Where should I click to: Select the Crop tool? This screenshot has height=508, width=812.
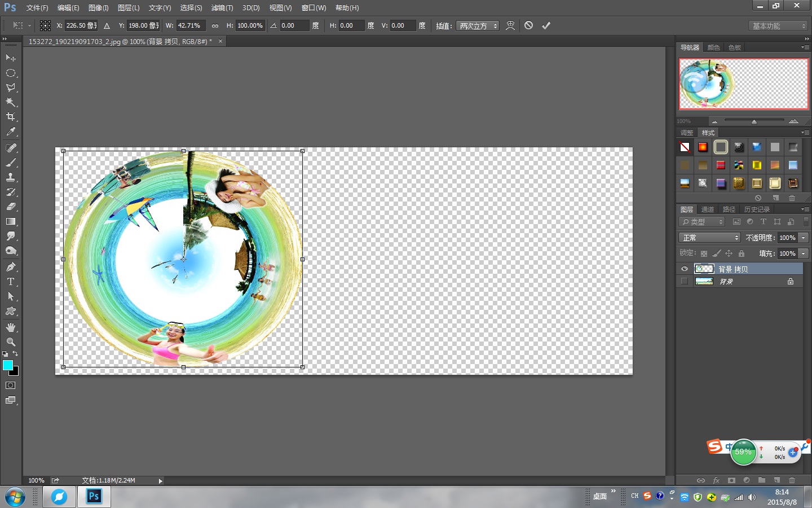point(11,117)
